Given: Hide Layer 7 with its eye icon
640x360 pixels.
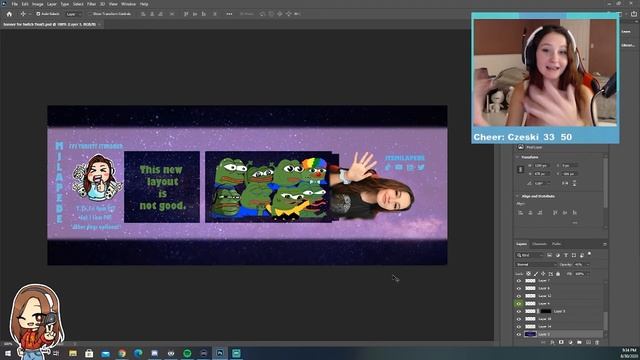Looking at the screenshot, I should coord(519,281).
